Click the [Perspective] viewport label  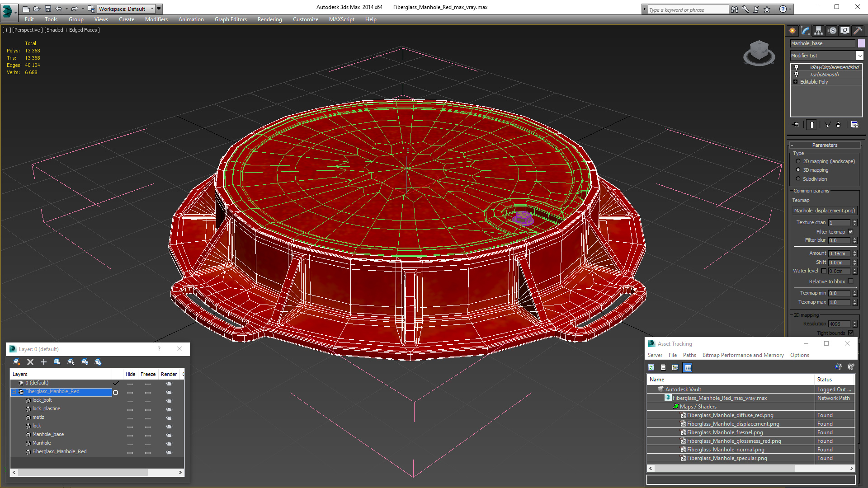(x=28, y=30)
